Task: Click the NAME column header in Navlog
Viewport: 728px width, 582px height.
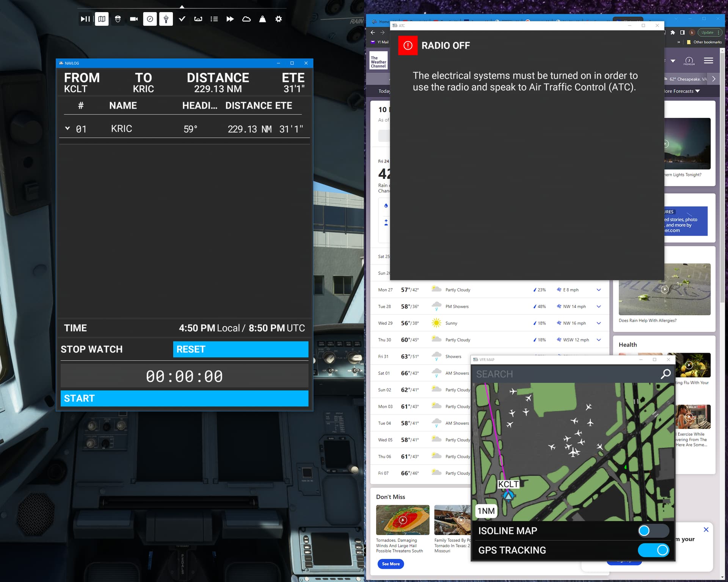Action: point(123,106)
